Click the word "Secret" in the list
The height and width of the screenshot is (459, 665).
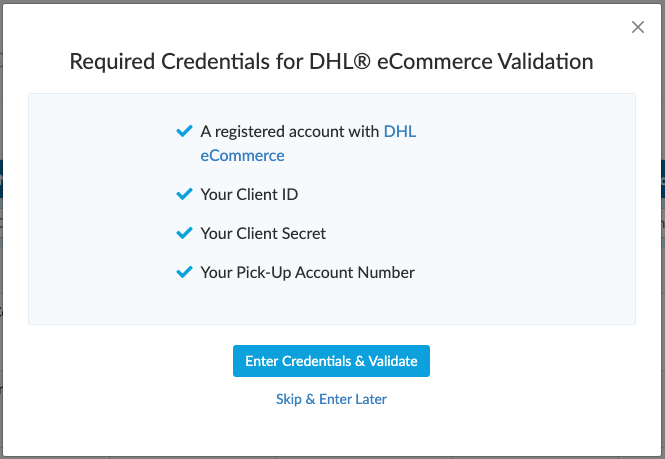pos(301,233)
